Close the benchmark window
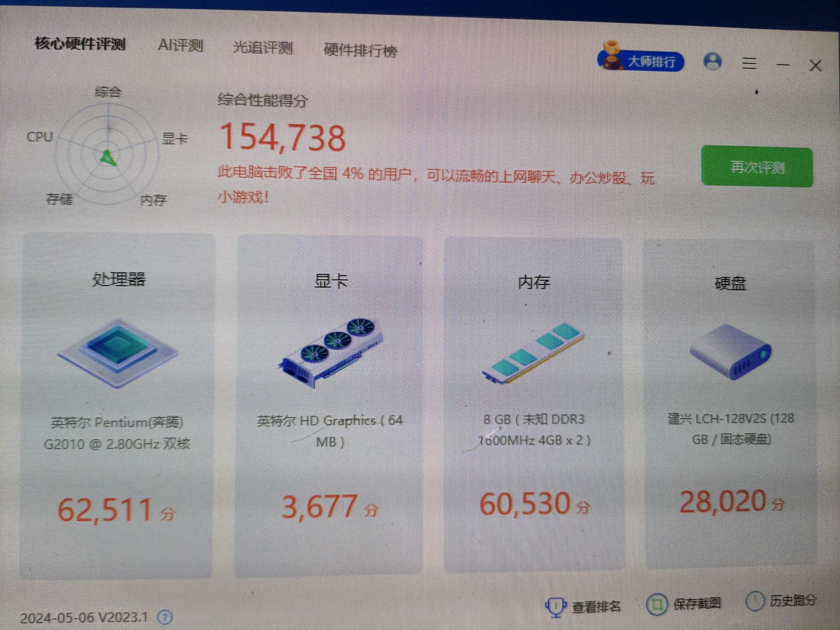Image resolution: width=840 pixels, height=630 pixels. (815, 66)
